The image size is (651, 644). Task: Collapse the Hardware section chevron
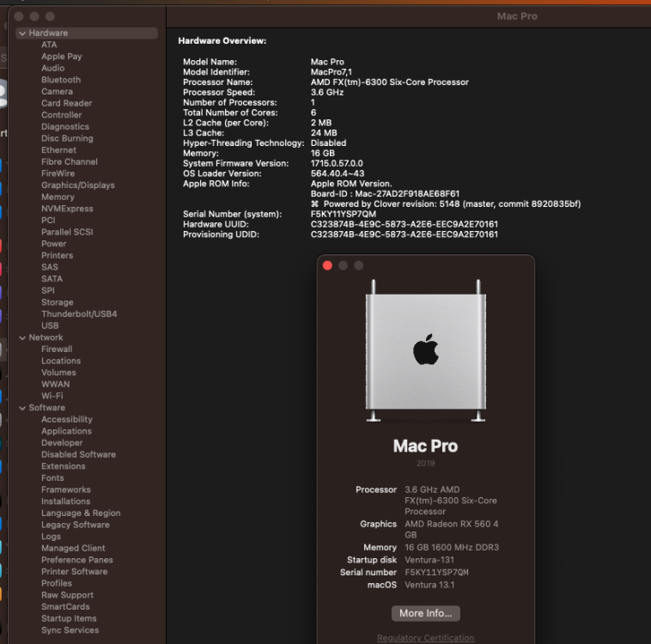tap(22, 33)
